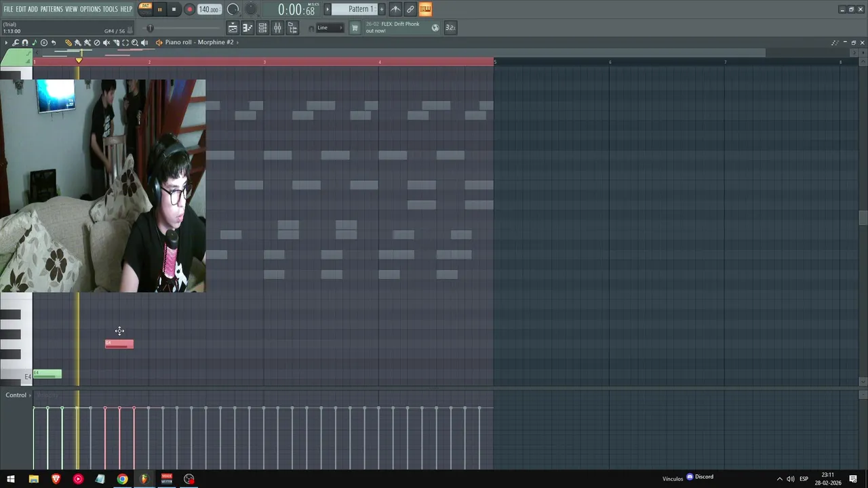This screenshot has width=868, height=488.
Task: Click the icon left of the link icon
Action: click(395, 9)
